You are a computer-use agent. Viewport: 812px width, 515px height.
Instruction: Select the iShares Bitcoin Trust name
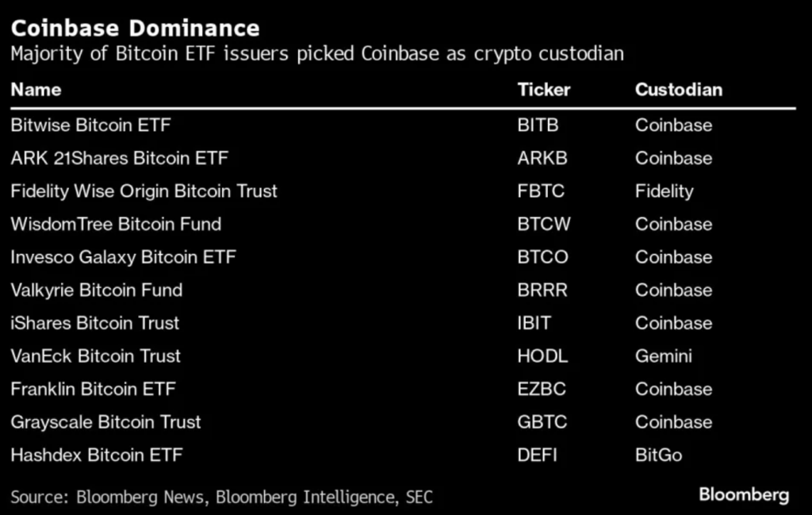pyautogui.click(x=94, y=323)
